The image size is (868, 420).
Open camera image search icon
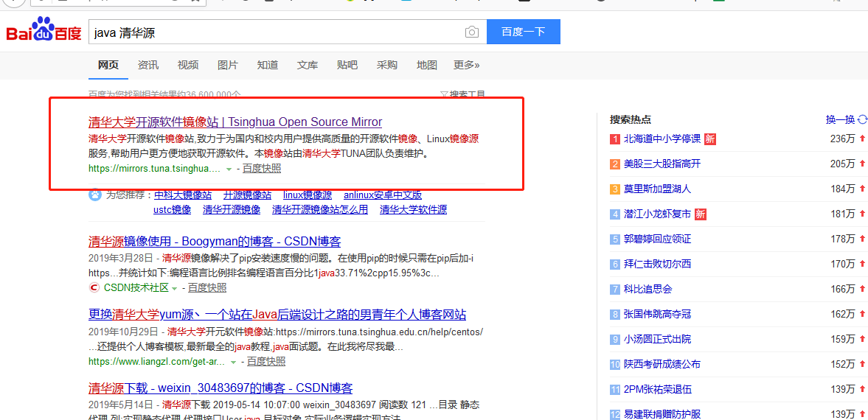tap(472, 32)
